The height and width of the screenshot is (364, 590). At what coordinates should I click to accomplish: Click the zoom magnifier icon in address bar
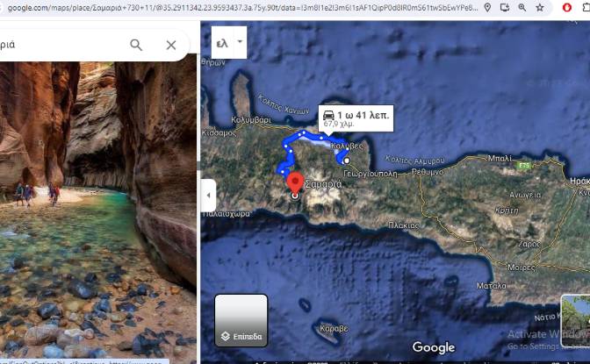pos(522,8)
